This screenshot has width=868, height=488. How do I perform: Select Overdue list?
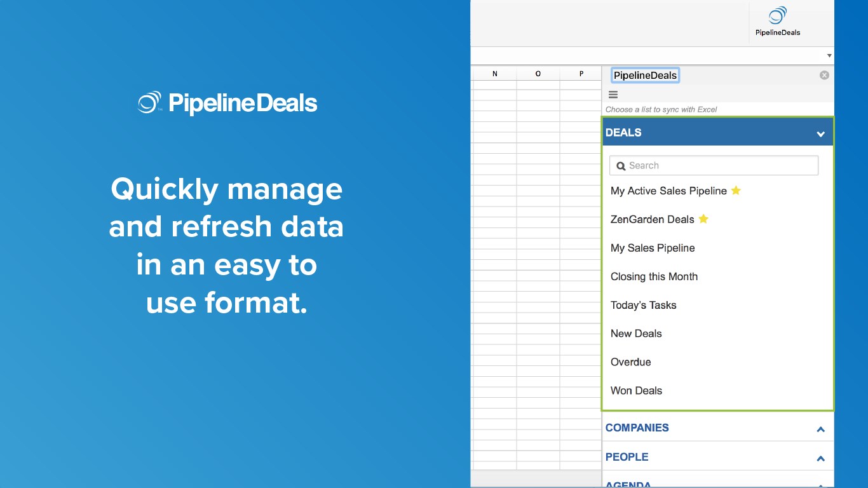pyautogui.click(x=630, y=362)
